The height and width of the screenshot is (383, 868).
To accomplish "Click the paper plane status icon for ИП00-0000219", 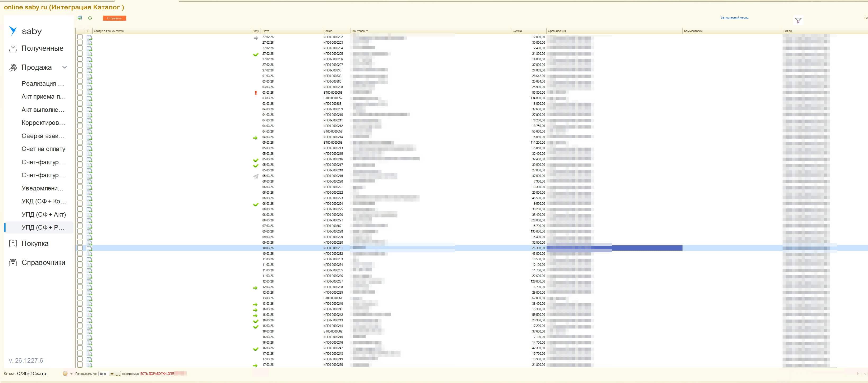I will pos(256,176).
